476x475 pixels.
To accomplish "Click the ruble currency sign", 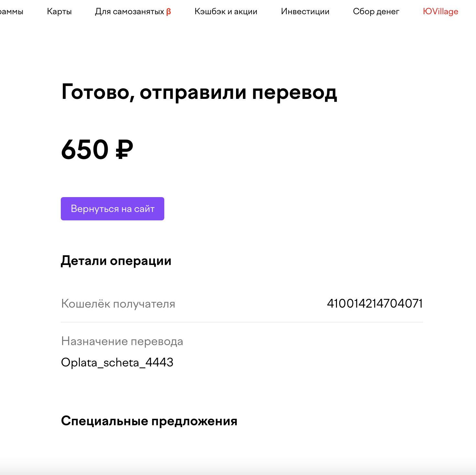I will click(124, 149).
